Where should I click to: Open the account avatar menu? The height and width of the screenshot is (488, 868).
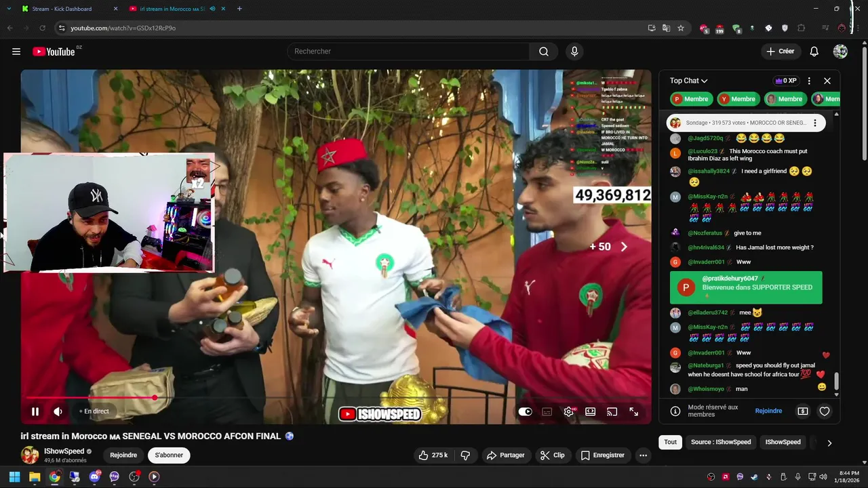click(840, 52)
